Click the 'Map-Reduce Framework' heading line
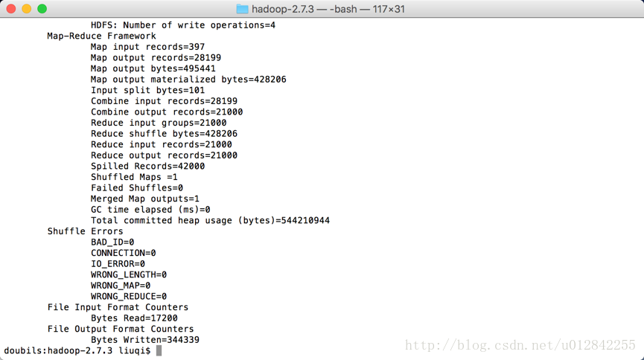This screenshot has height=360, width=644. [101, 36]
